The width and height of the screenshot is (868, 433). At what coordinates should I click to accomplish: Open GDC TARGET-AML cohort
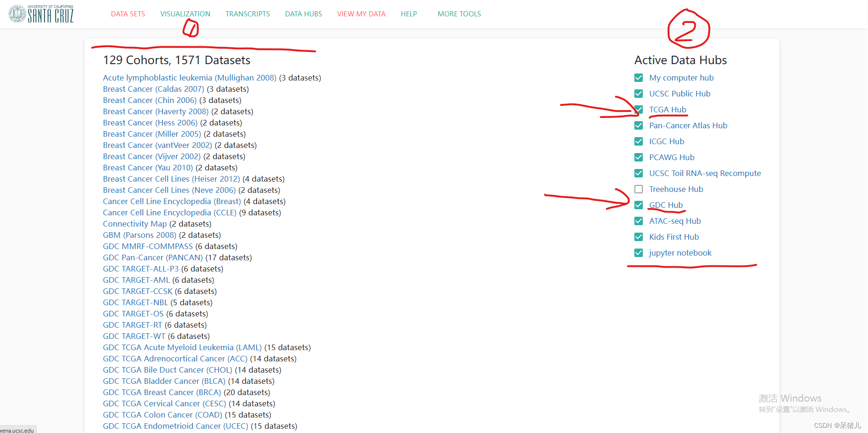136,280
